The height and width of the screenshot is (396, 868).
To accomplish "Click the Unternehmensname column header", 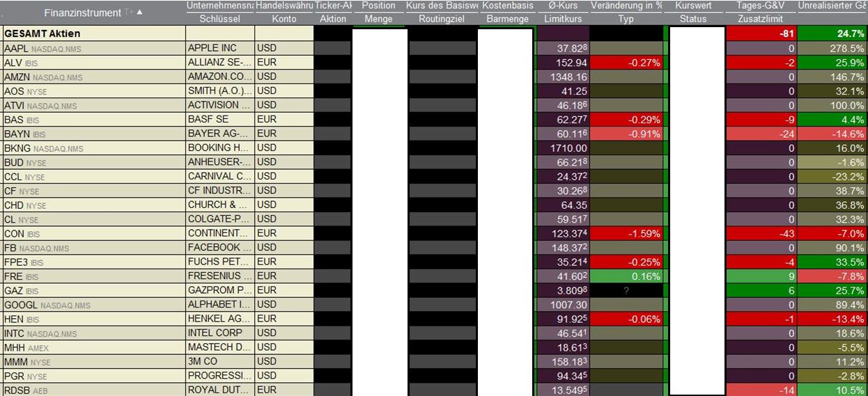I will 220,6.
